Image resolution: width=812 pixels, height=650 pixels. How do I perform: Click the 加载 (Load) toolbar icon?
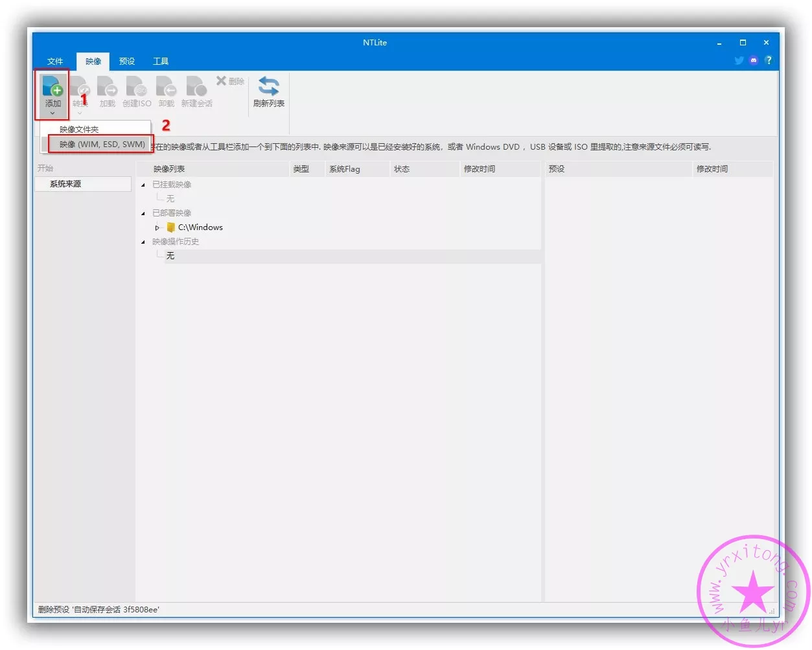pos(107,86)
